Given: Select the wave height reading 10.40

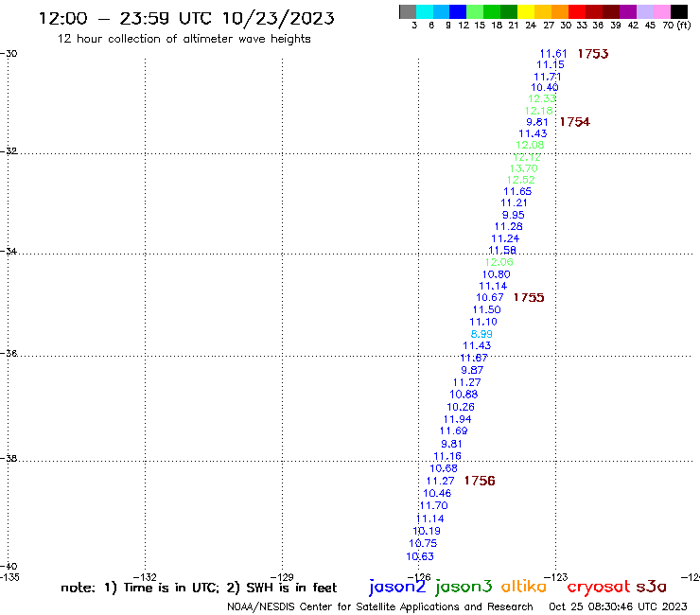Looking at the screenshot, I should click(x=545, y=88).
